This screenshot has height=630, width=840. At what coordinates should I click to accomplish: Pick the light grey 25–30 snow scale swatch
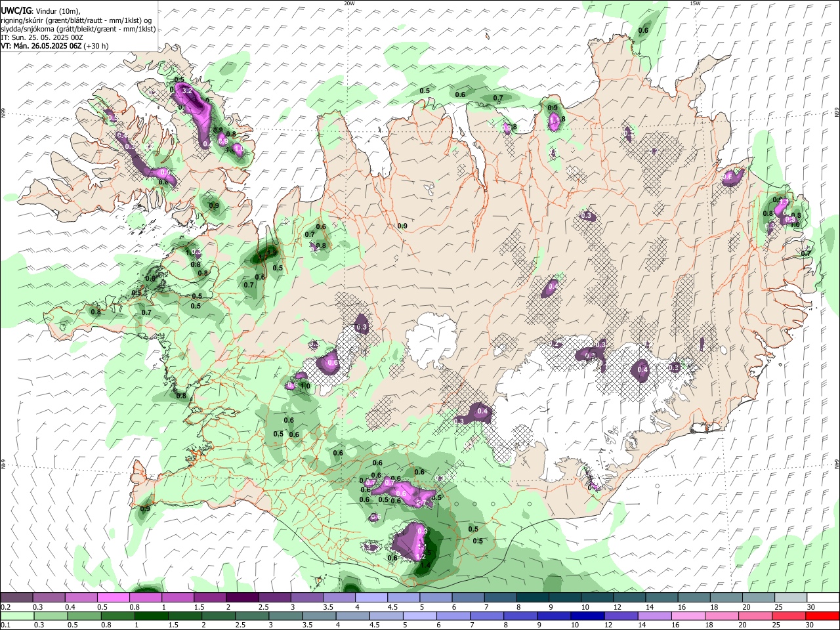tap(791, 598)
